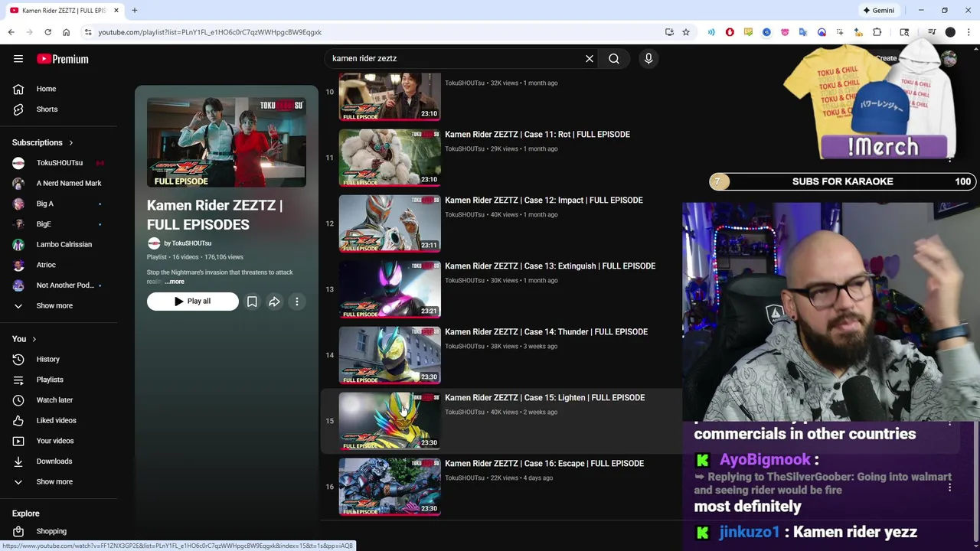Share the playlist using the arrow icon

pyautogui.click(x=274, y=302)
